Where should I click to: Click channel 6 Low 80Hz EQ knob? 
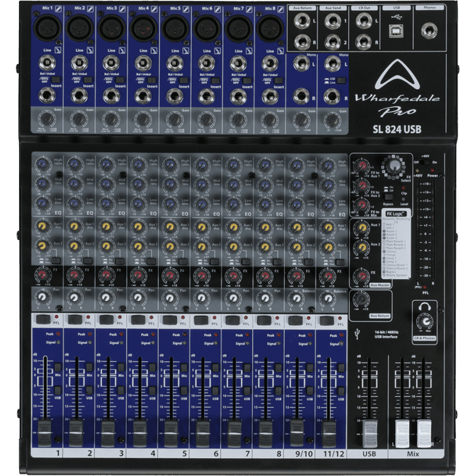tap(202, 204)
